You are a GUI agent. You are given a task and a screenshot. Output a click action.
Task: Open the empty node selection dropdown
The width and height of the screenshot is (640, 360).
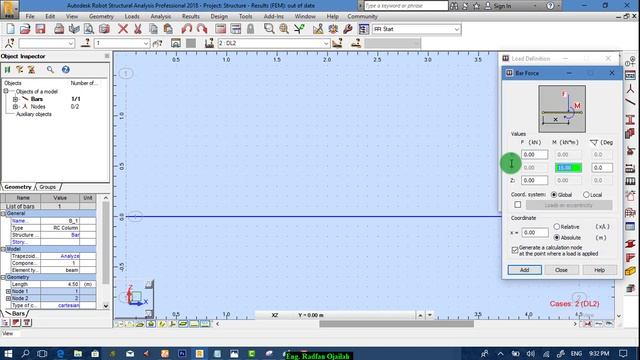tap(71, 43)
